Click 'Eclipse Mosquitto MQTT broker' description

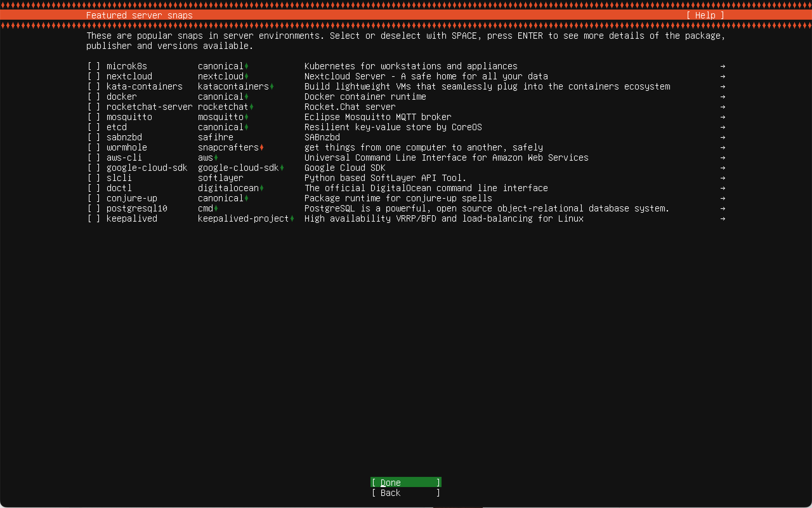click(378, 117)
